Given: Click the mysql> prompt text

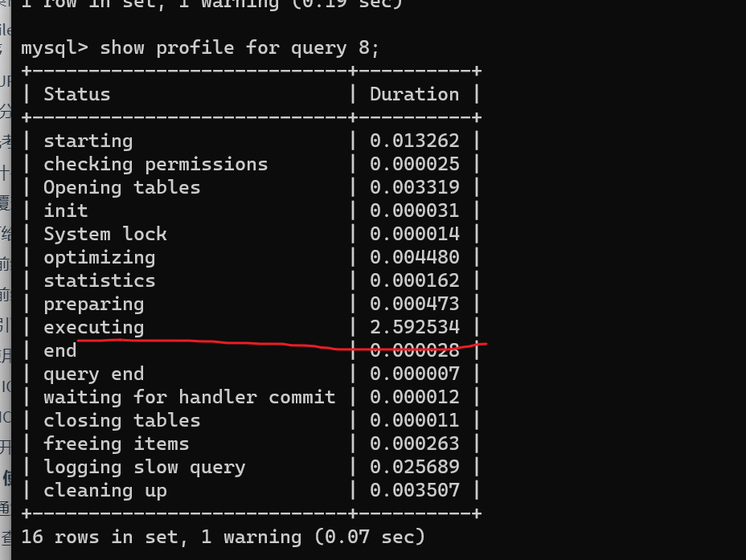Looking at the screenshot, I should pyautogui.click(x=54, y=48).
